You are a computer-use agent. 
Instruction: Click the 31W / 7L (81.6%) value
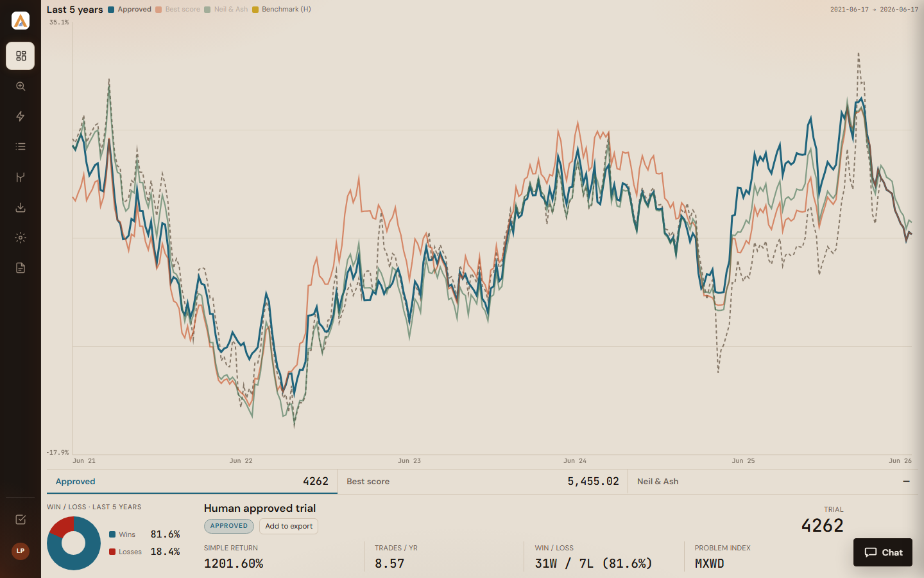(594, 564)
